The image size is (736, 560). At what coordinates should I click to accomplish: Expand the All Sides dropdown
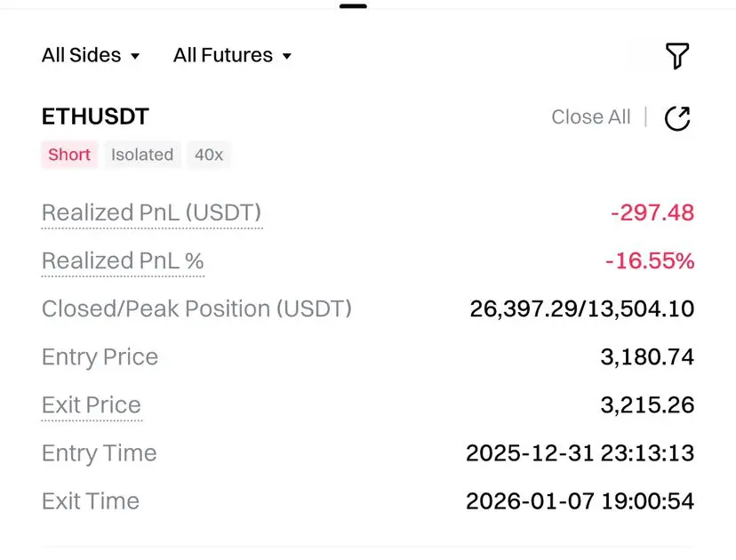pos(91,55)
